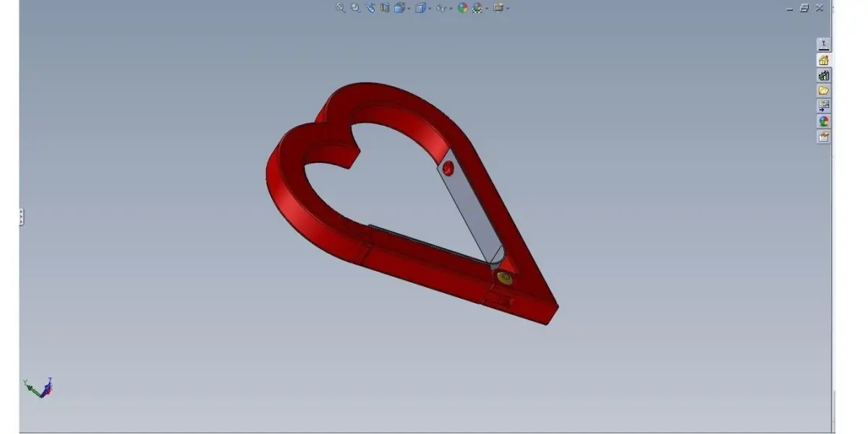The image size is (868, 434).
Task: Expand the collapsed left panel handle
Action: tap(22, 216)
